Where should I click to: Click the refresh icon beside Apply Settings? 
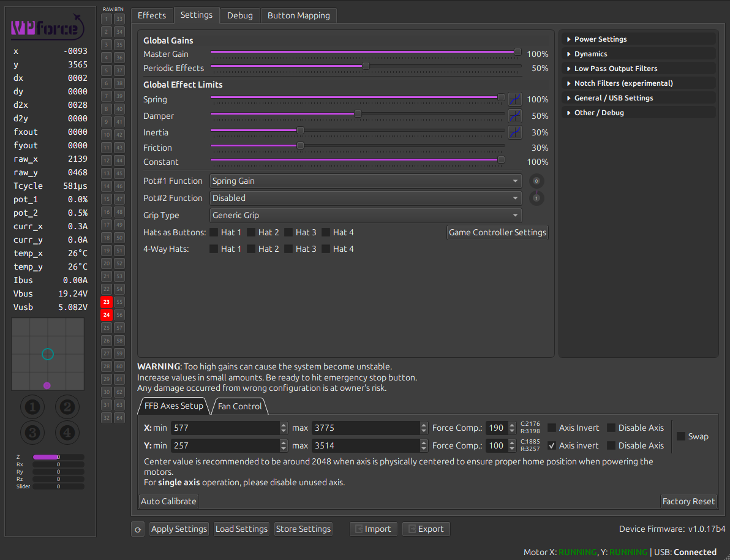pos(138,529)
